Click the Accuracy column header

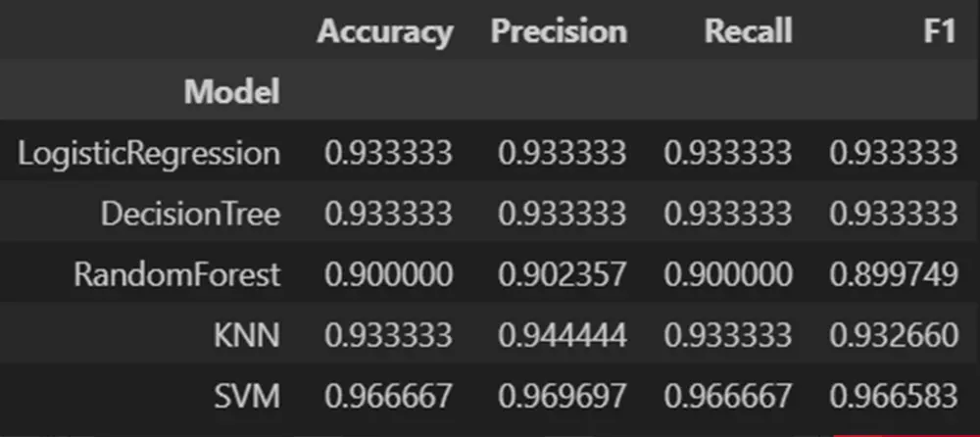point(384,32)
